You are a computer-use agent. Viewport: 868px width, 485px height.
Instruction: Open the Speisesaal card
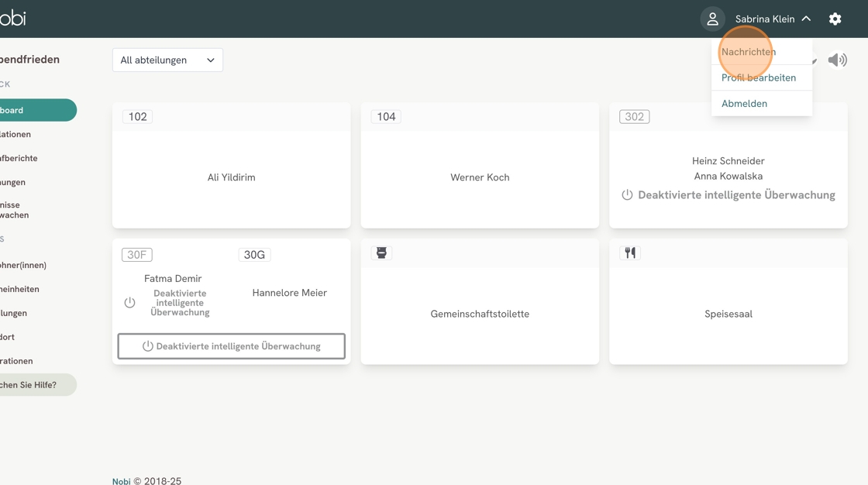click(x=728, y=301)
